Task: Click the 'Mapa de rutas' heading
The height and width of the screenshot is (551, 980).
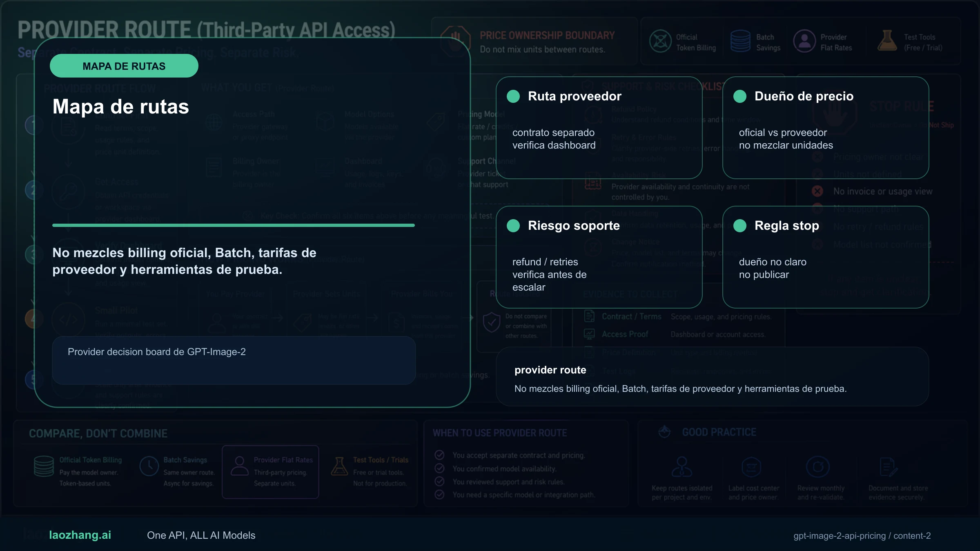Action: pos(121,107)
